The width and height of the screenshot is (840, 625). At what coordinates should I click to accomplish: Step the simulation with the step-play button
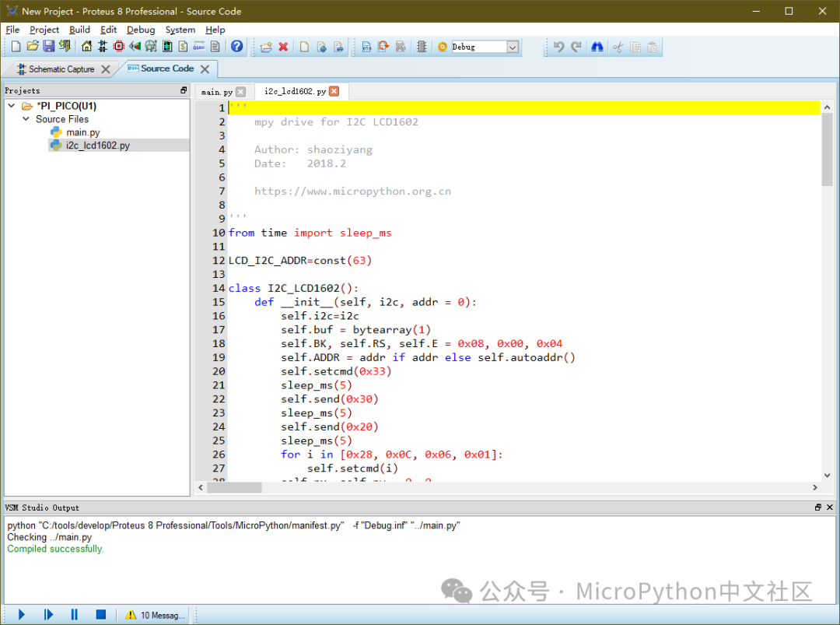tap(48, 614)
